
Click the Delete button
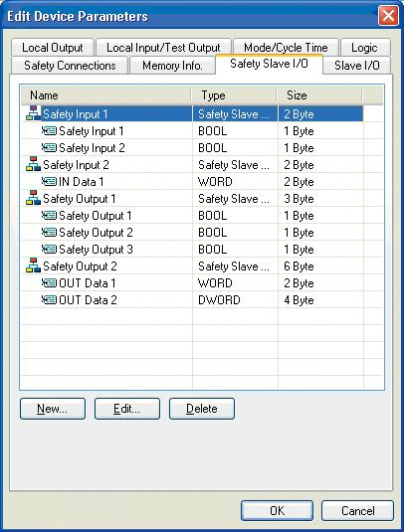tap(202, 409)
